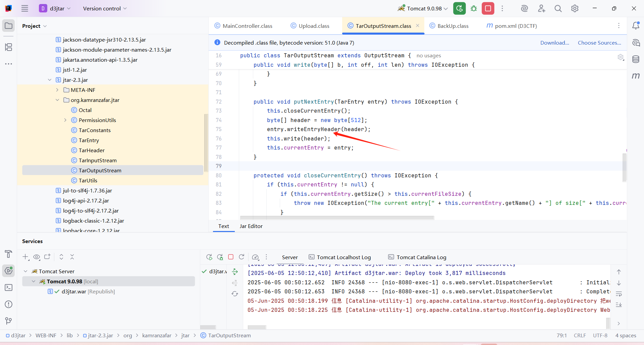The width and height of the screenshot is (644, 345).
Task: Collapse the jtar-2.3.jar tree node
Action: click(x=50, y=80)
